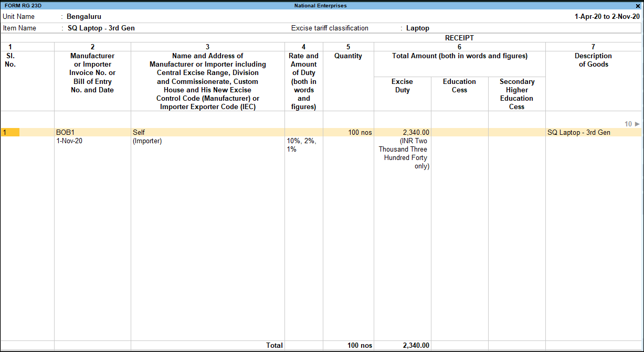
Task: Click the total quantity 100 nos in footer
Action: [360, 346]
